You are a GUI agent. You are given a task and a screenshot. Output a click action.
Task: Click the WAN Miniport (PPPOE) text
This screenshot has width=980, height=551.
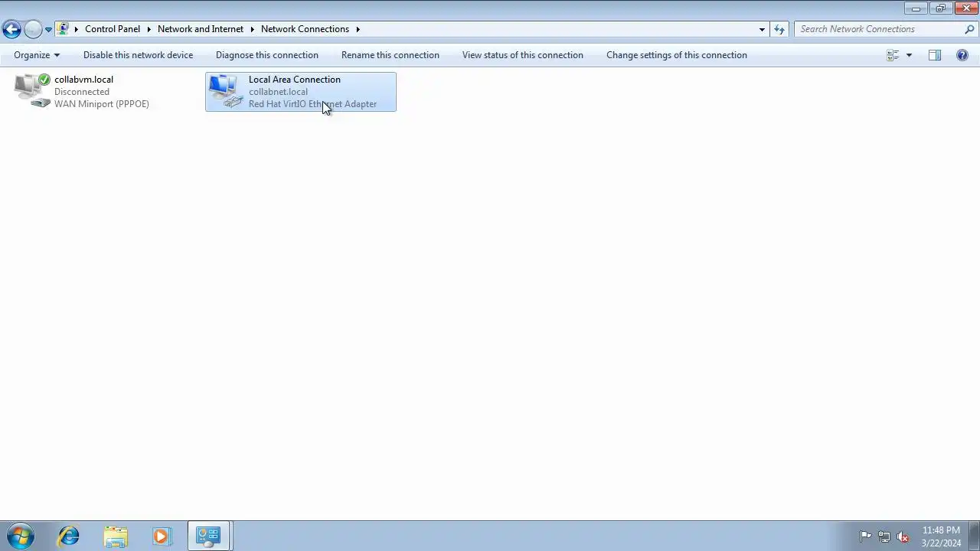click(x=102, y=104)
